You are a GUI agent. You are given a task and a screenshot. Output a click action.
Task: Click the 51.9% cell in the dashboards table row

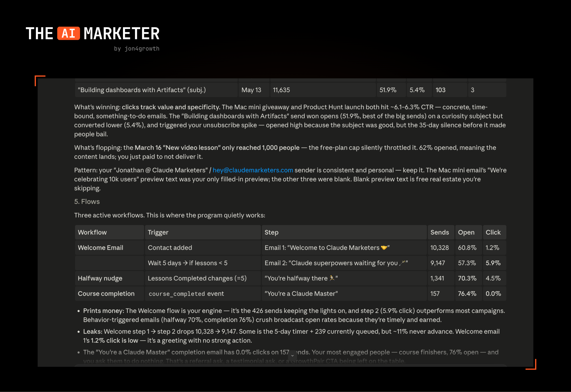[x=391, y=90]
